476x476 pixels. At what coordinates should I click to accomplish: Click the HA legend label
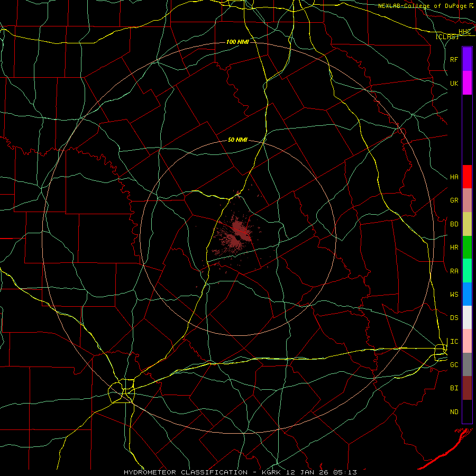point(454,177)
